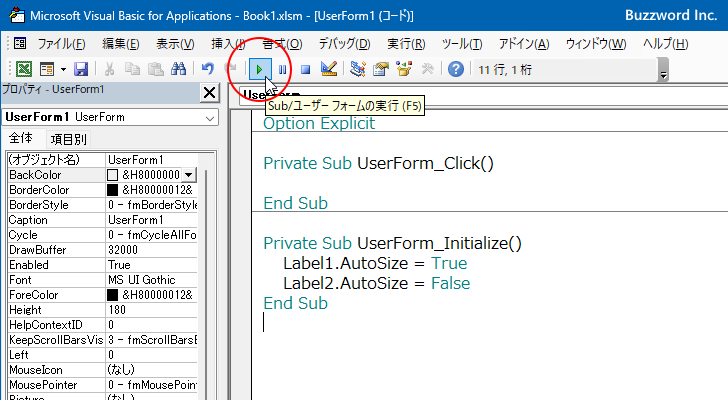Click the Label2.AutoSize = False line

[x=377, y=283]
